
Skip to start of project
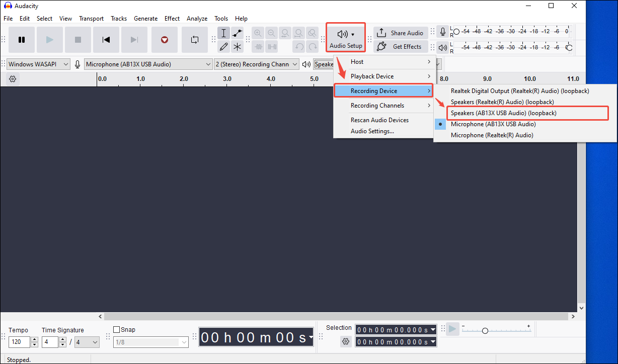pos(106,40)
